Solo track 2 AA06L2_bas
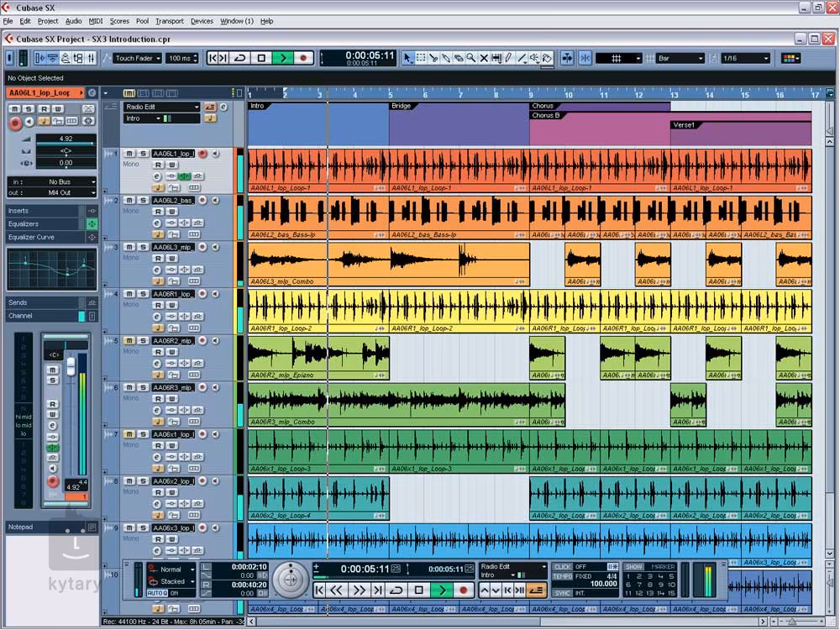This screenshot has width=840, height=630. point(142,201)
